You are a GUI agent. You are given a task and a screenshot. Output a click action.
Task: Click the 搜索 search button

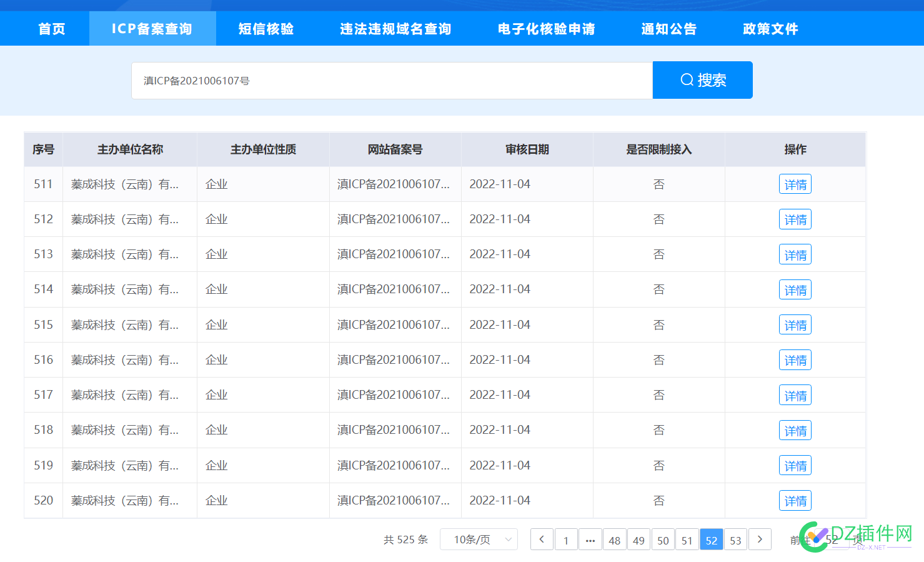click(x=703, y=80)
